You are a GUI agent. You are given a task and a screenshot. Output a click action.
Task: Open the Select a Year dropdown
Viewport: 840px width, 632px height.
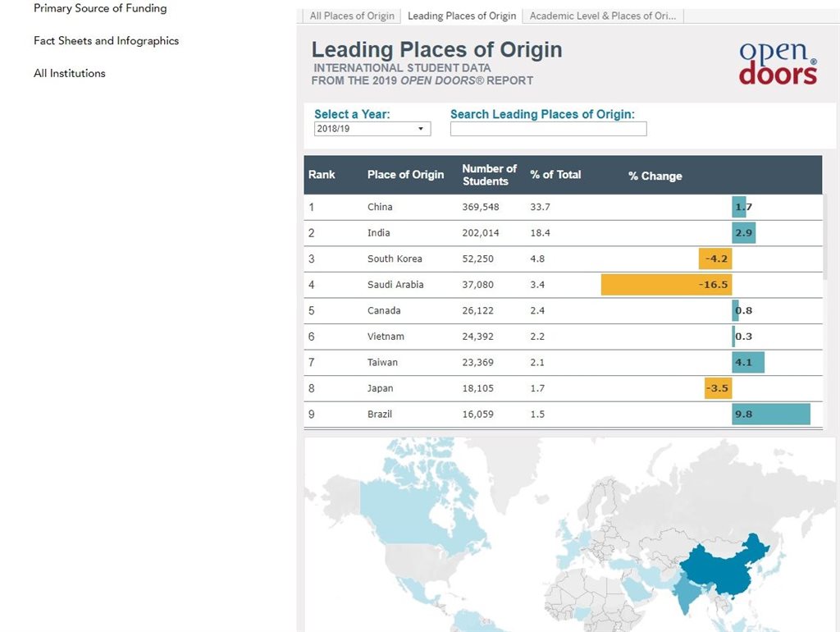(x=372, y=129)
